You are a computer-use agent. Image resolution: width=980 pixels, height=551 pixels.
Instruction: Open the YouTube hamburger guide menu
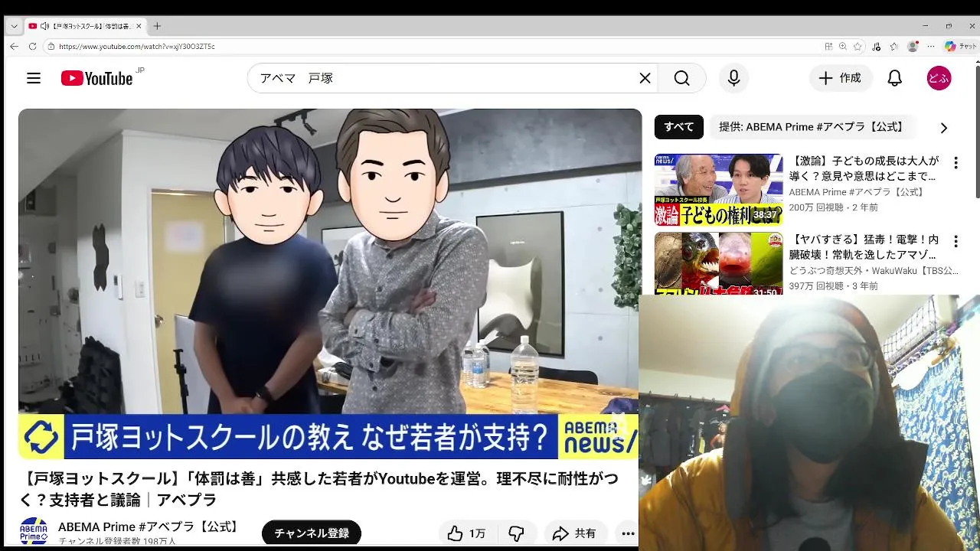point(34,78)
